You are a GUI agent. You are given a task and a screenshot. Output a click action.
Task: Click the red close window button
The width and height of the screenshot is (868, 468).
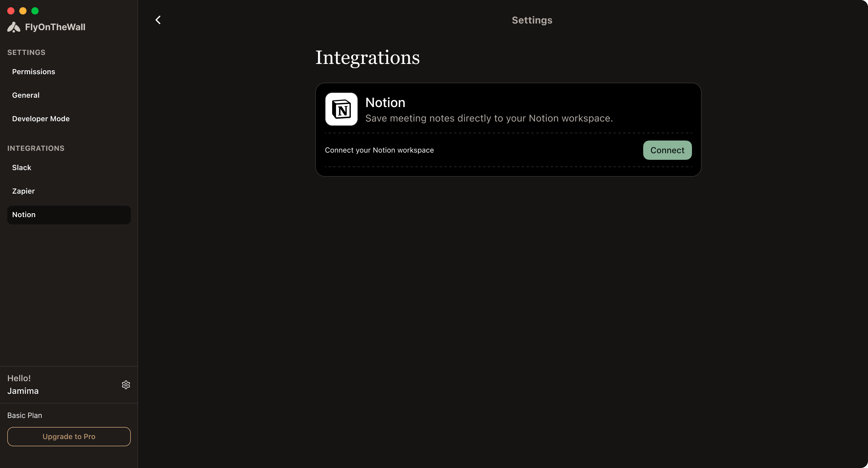11,11
